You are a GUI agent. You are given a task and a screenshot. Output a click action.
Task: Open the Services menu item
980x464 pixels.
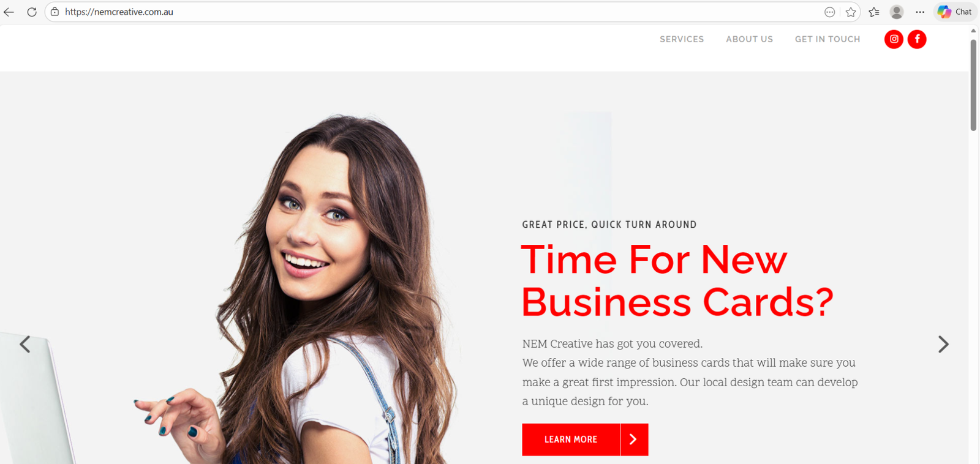coord(682,39)
